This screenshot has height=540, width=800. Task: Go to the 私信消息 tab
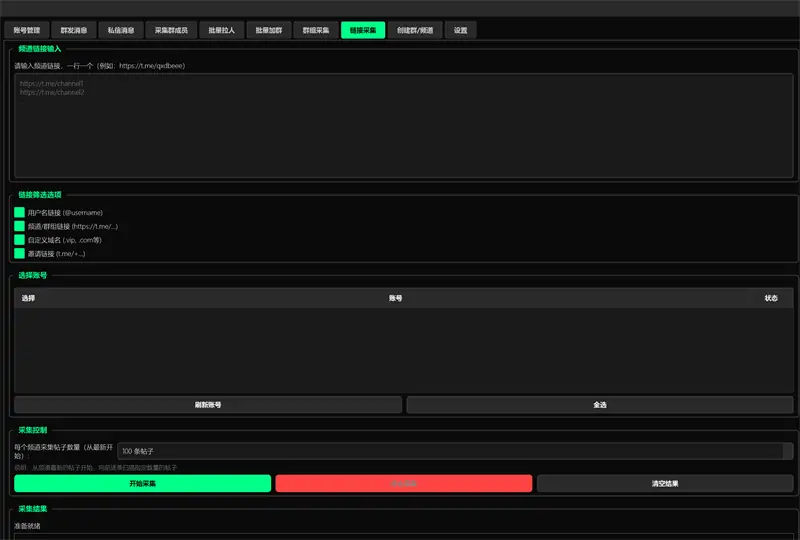pyautogui.click(x=121, y=30)
